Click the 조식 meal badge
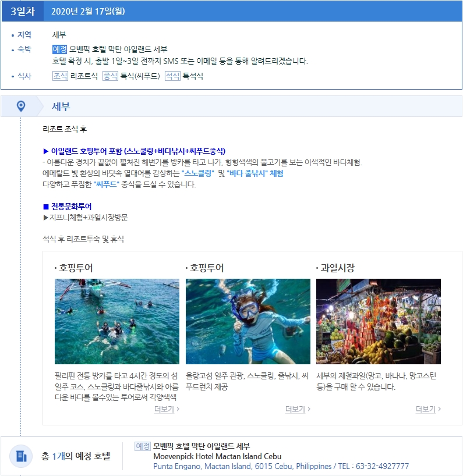 60,76
